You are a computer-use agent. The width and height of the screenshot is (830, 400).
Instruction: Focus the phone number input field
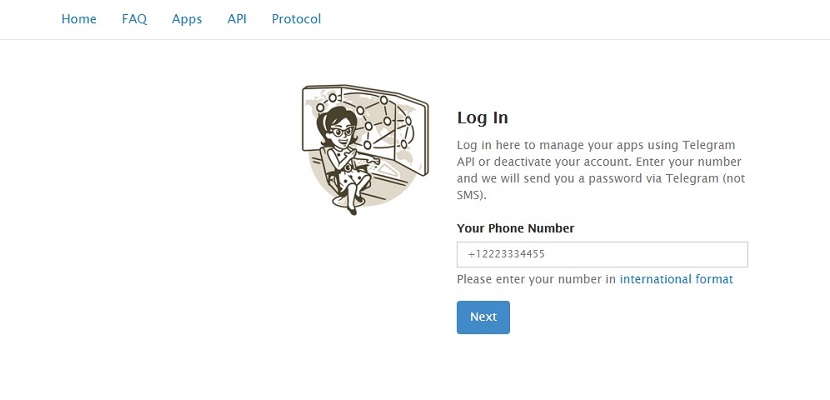[x=602, y=254]
